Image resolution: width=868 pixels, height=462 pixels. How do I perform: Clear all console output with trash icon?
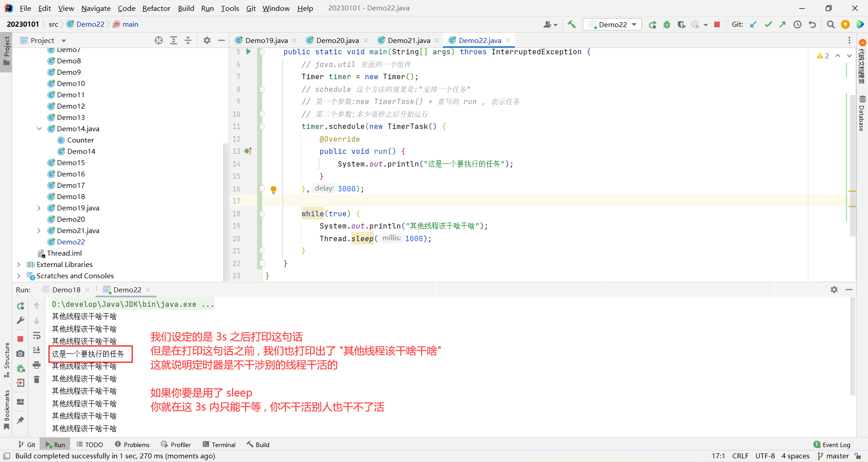point(37,379)
